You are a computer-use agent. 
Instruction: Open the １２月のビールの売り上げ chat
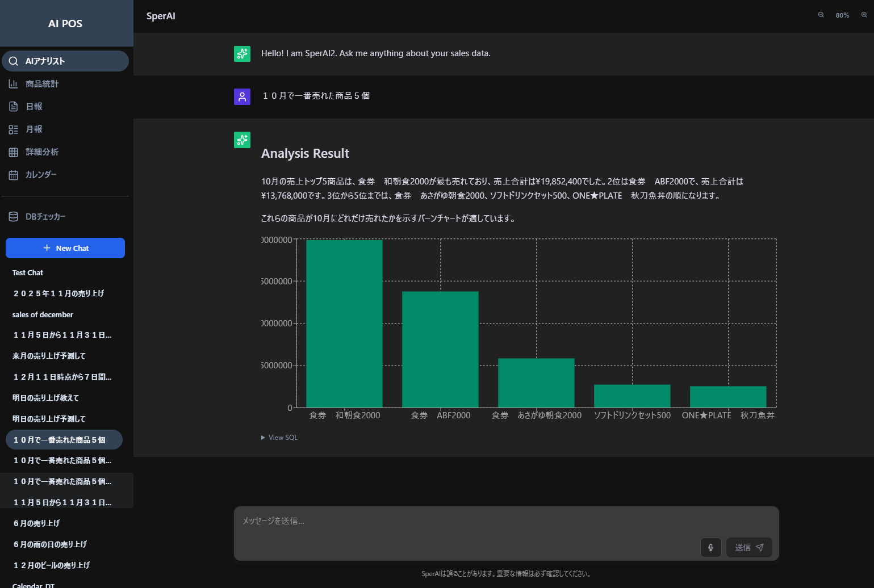[64, 565]
